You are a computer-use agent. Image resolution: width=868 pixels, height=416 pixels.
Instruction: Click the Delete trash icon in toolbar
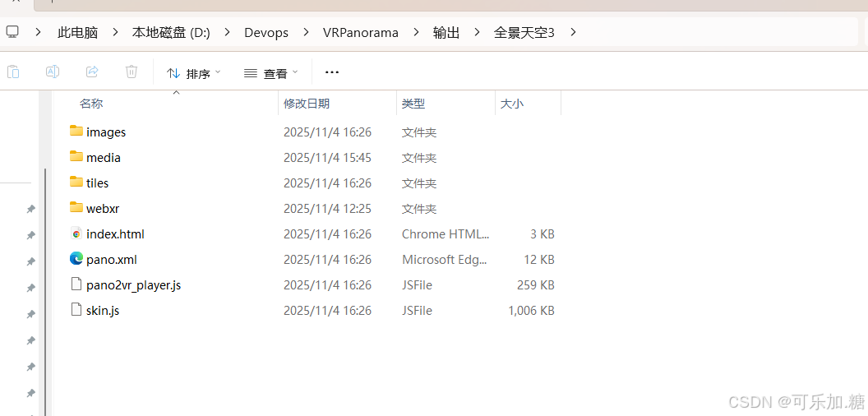(x=132, y=72)
